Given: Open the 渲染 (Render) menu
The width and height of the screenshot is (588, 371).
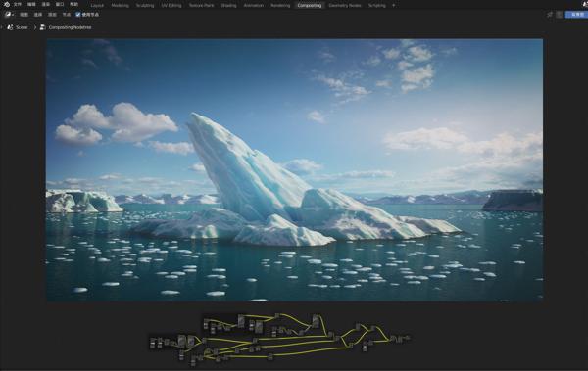Looking at the screenshot, I should point(46,5).
